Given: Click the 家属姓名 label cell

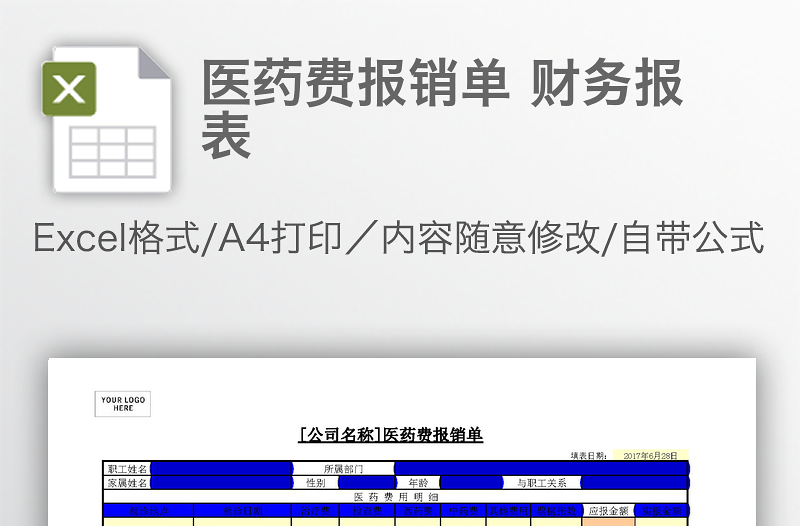Looking at the screenshot, I should (x=127, y=483).
